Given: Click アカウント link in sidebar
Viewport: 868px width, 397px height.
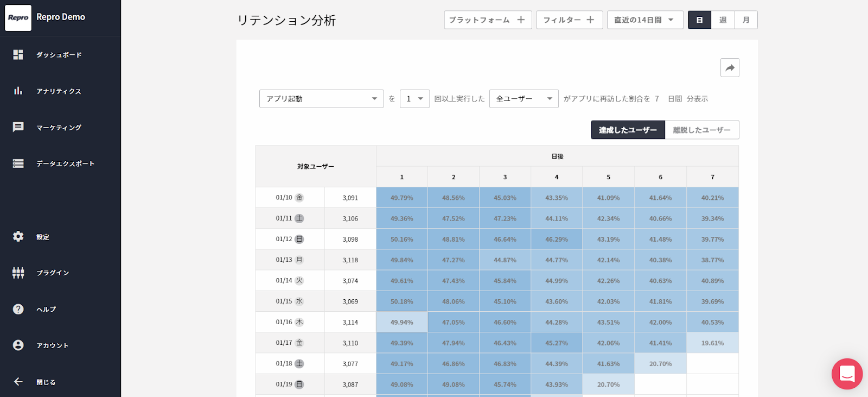Looking at the screenshot, I should tap(53, 345).
